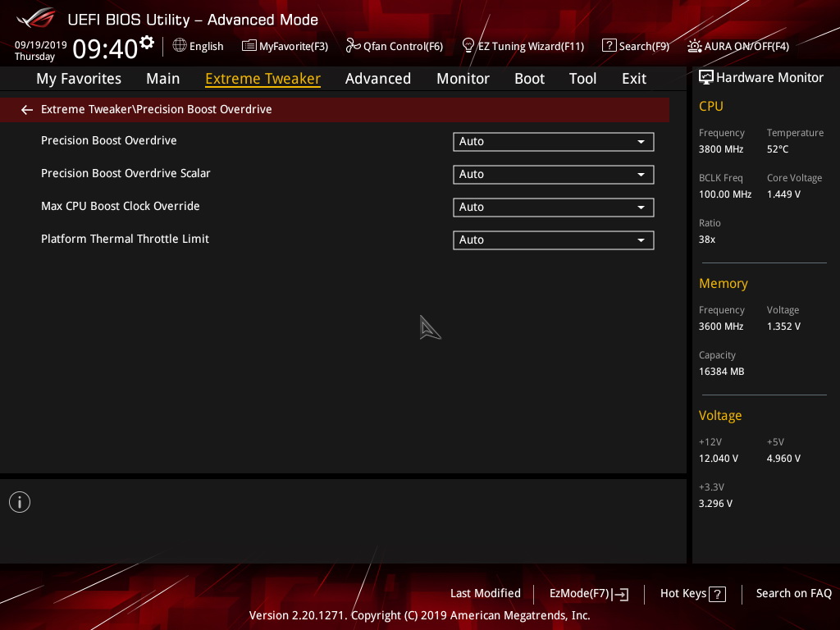Image resolution: width=840 pixels, height=630 pixels.
Task: Click the +12V value 12.040 V
Action: click(719, 459)
